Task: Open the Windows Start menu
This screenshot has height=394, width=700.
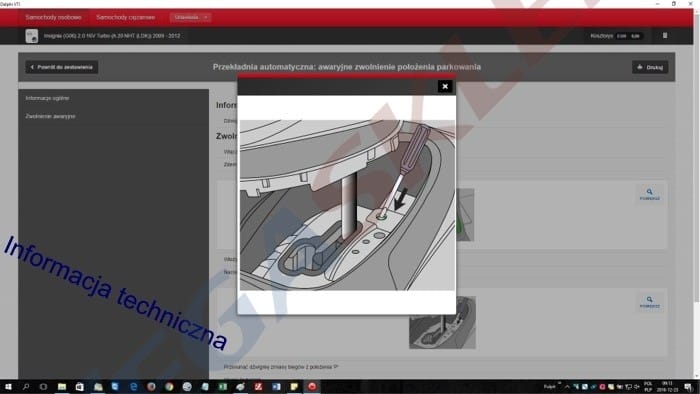Action: pos(8,387)
